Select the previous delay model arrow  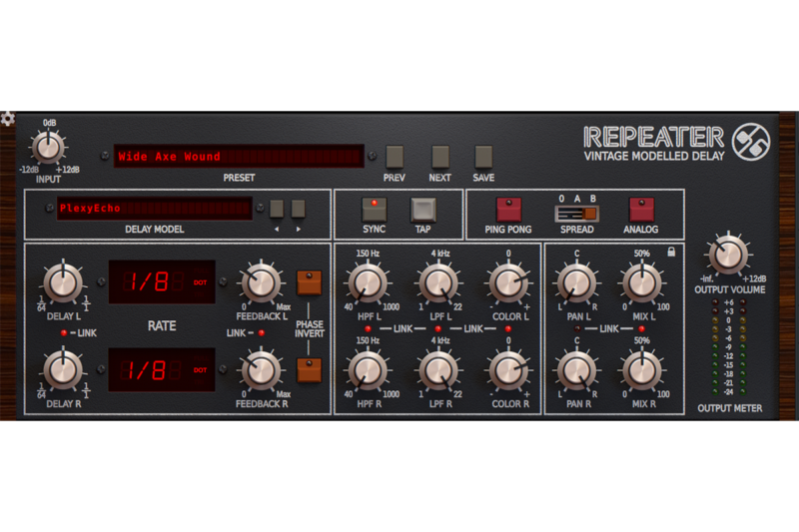(x=276, y=209)
